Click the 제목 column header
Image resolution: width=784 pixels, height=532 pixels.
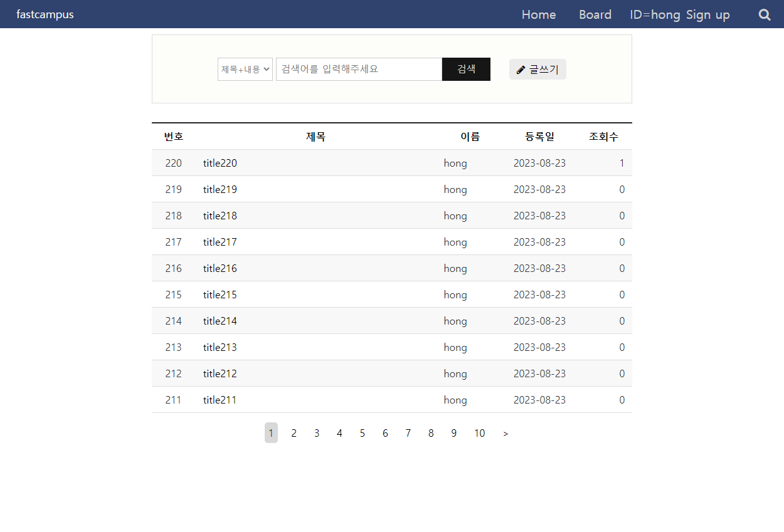pos(316,137)
